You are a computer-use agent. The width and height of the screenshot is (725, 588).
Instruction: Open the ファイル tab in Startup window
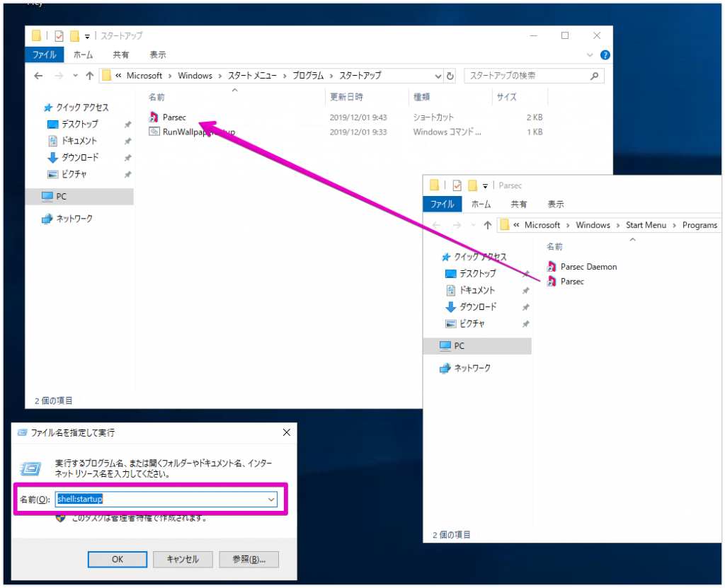(44, 54)
